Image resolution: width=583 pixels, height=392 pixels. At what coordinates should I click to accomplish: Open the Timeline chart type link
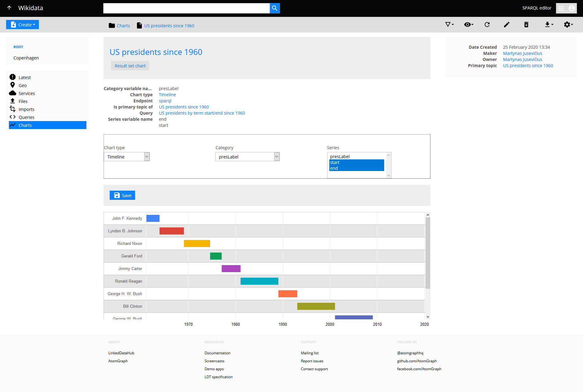[167, 94]
